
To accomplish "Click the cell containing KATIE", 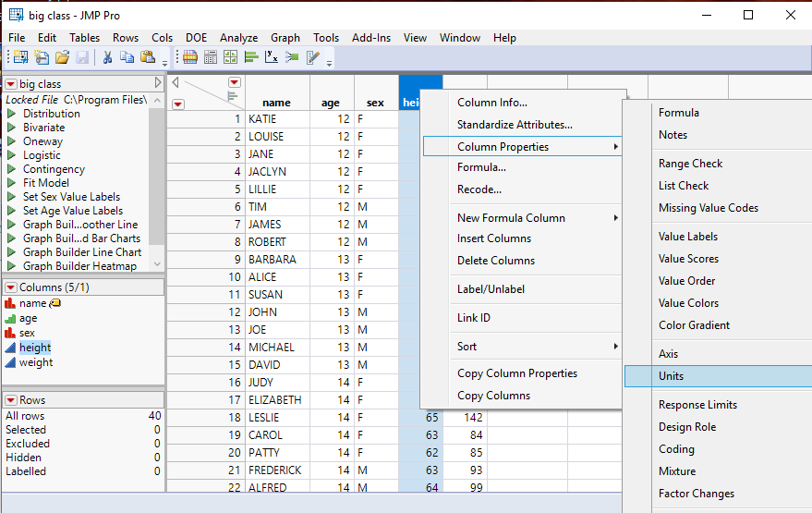I will click(x=277, y=119).
